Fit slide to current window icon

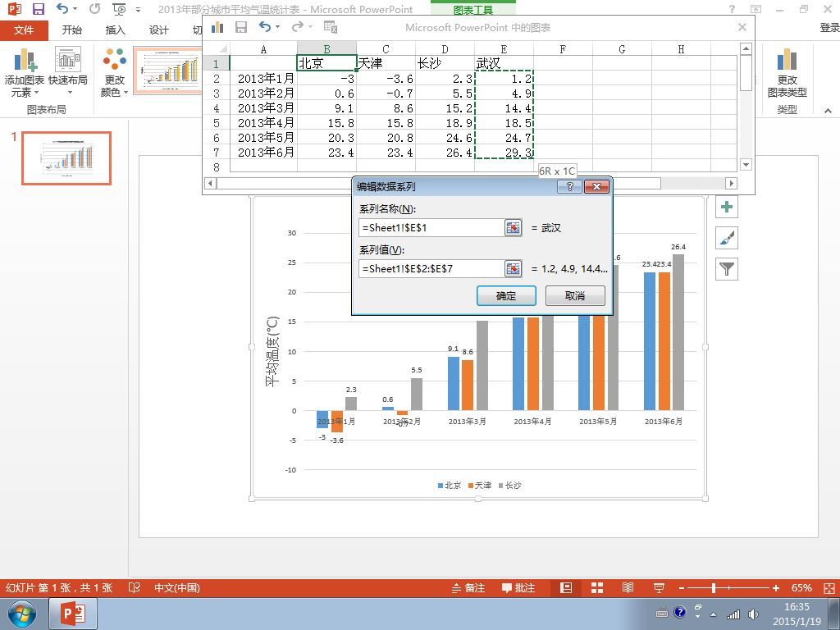click(x=829, y=587)
